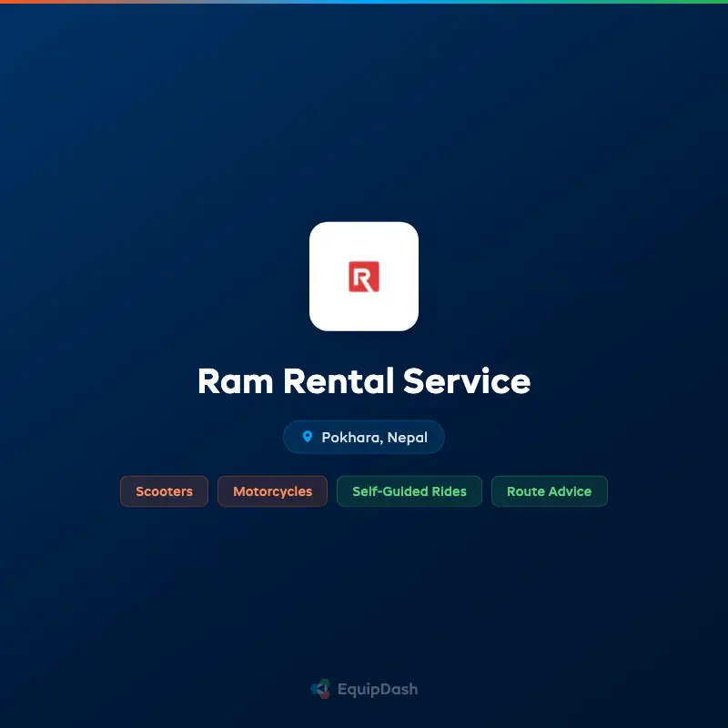Image resolution: width=728 pixels, height=728 pixels.
Task: Select the Route Advice tag
Action: [549, 491]
